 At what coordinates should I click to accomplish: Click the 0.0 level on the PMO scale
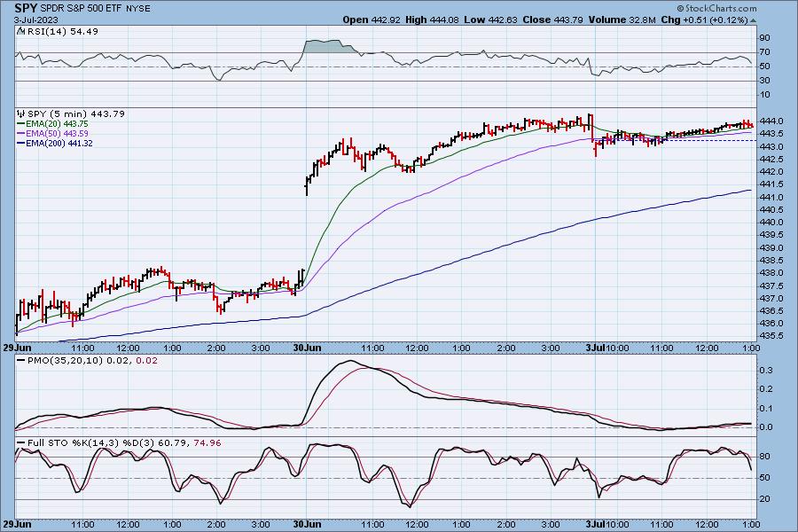pyautogui.click(x=766, y=427)
